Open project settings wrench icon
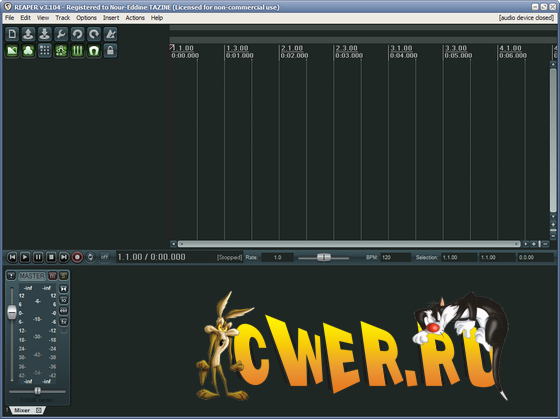This screenshot has height=419, width=560. click(x=61, y=34)
